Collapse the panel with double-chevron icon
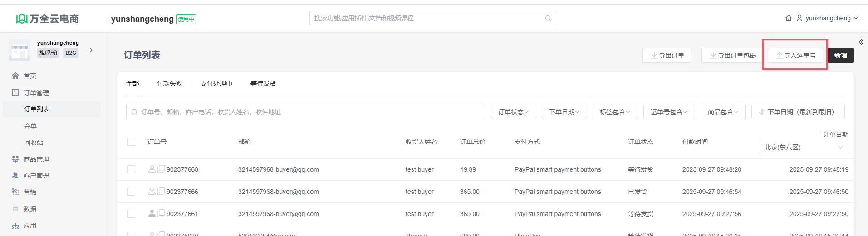Image resolution: width=868 pixels, height=236 pixels. tap(861, 42)
